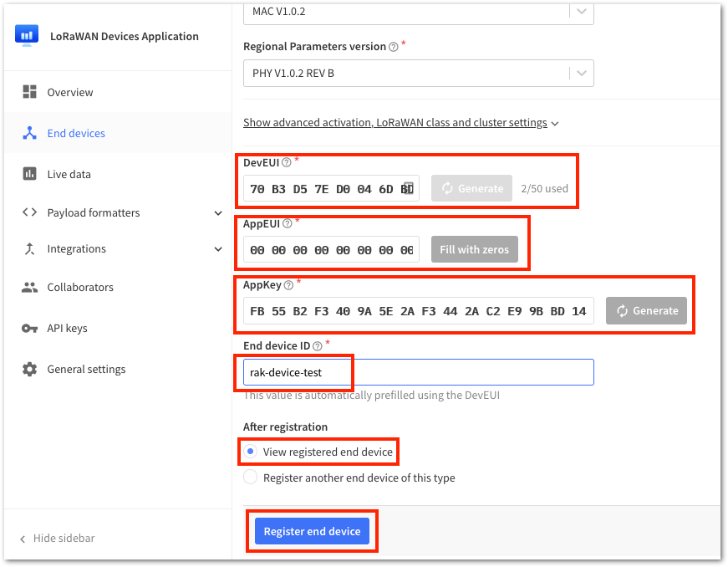Open API keys in the sidebar
The width and height of the screenshot is (728, 567).
tap(118, 329)
